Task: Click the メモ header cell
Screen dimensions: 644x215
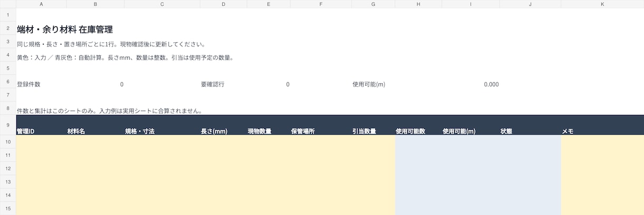Action: click(x=602, y=125)
